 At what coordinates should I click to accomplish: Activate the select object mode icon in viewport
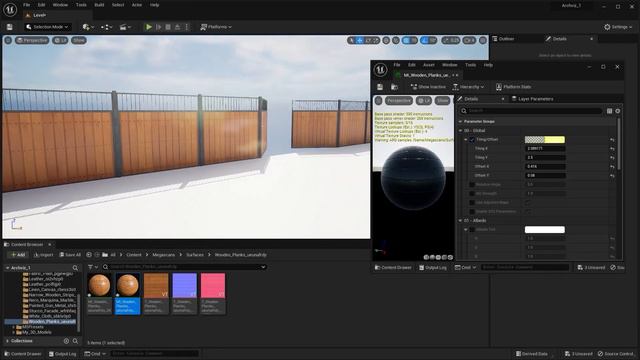pos(351,40)
